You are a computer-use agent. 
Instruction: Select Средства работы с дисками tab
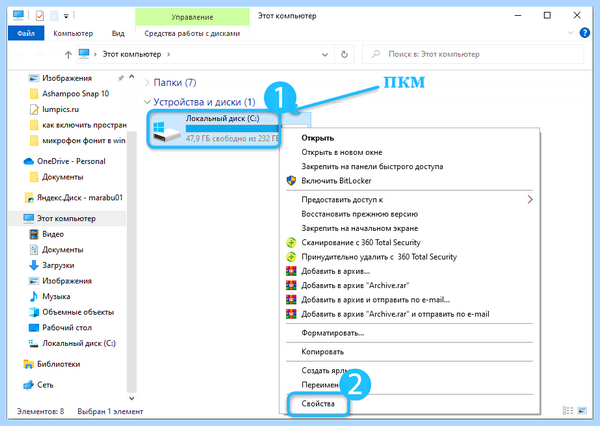pos(192,33)
